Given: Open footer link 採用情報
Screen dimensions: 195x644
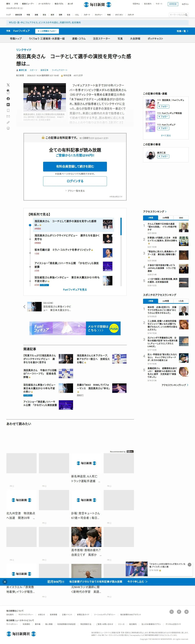Looking at the screenshot, I should [53, 615].
